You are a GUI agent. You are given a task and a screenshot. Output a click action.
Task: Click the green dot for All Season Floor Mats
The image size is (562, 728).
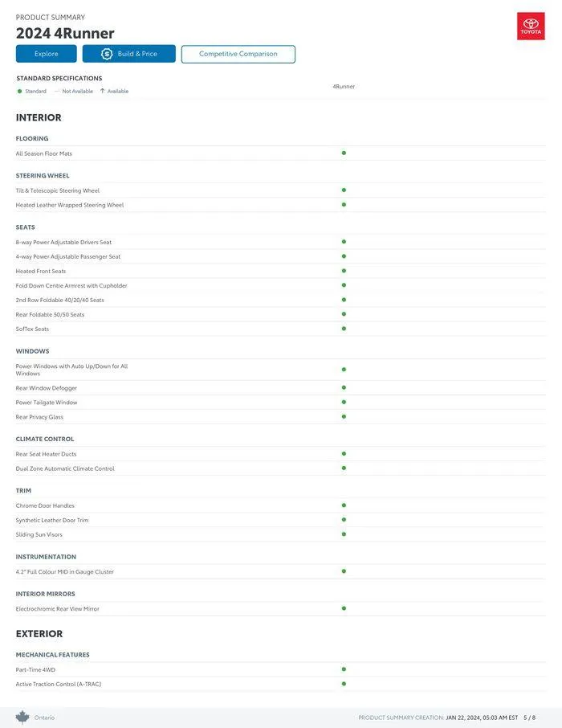[x=344, y=153]
